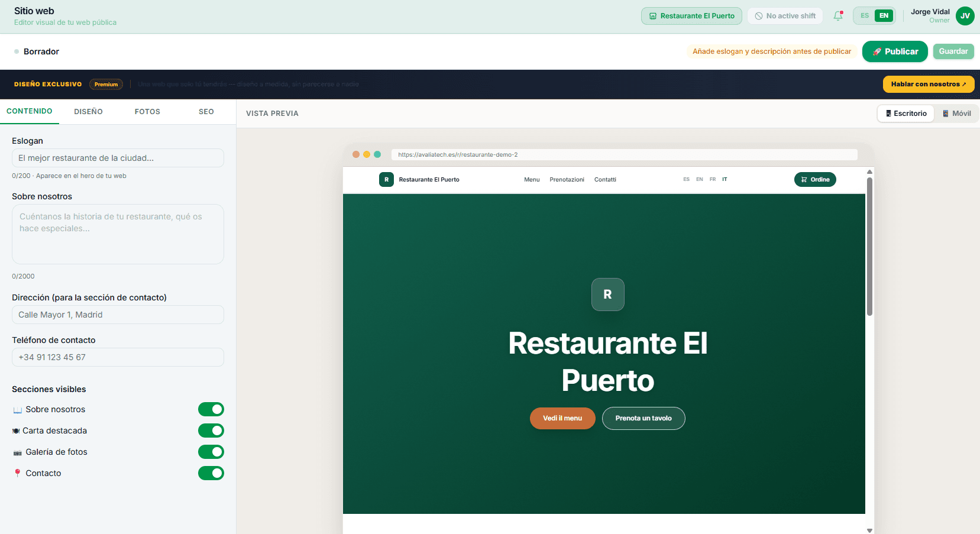Click the VISTA PREVIA label
Image resolution: width=980 pixels, height=534 pixels.
[272, 114]
